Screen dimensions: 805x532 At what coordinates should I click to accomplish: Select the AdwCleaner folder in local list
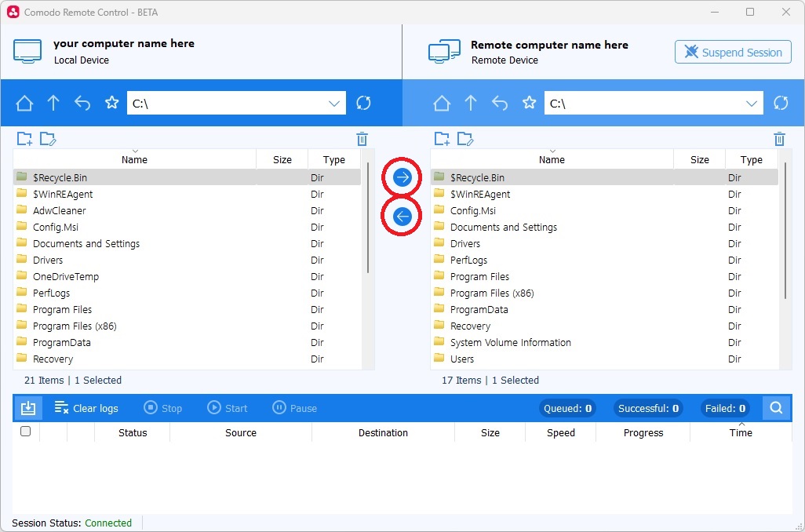[60, 211]
